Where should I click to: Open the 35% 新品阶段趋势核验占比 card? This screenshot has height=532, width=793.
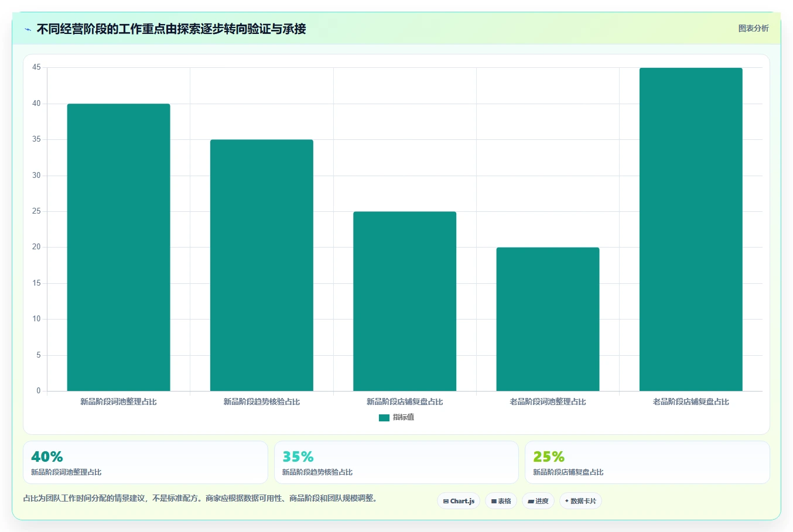coord(396,462)
